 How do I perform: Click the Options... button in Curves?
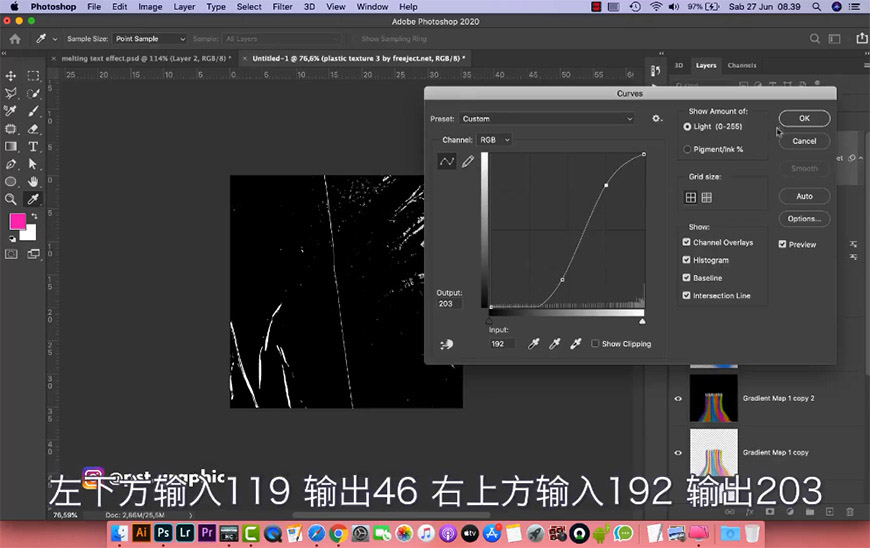point(805,219)
